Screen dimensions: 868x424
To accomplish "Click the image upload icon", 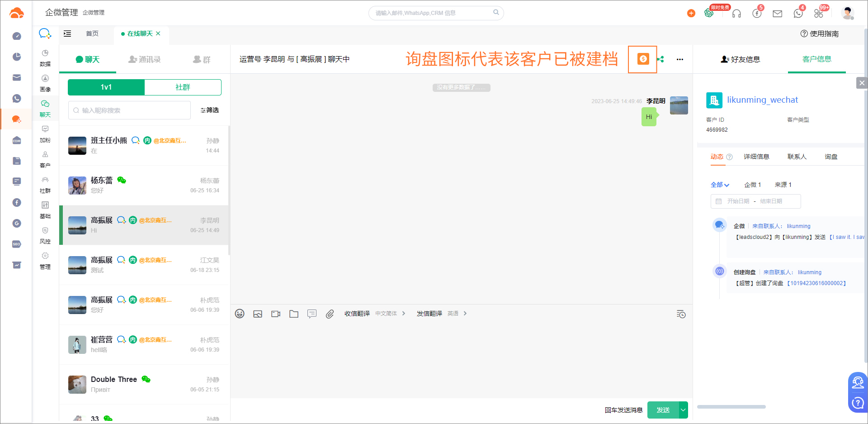I will click(x=258, y=314).
